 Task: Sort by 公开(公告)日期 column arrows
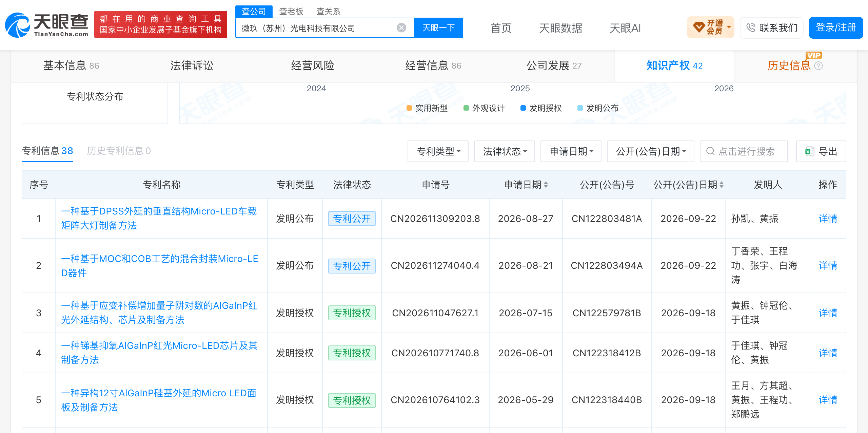pyautogui.click(x=722, y=185)
